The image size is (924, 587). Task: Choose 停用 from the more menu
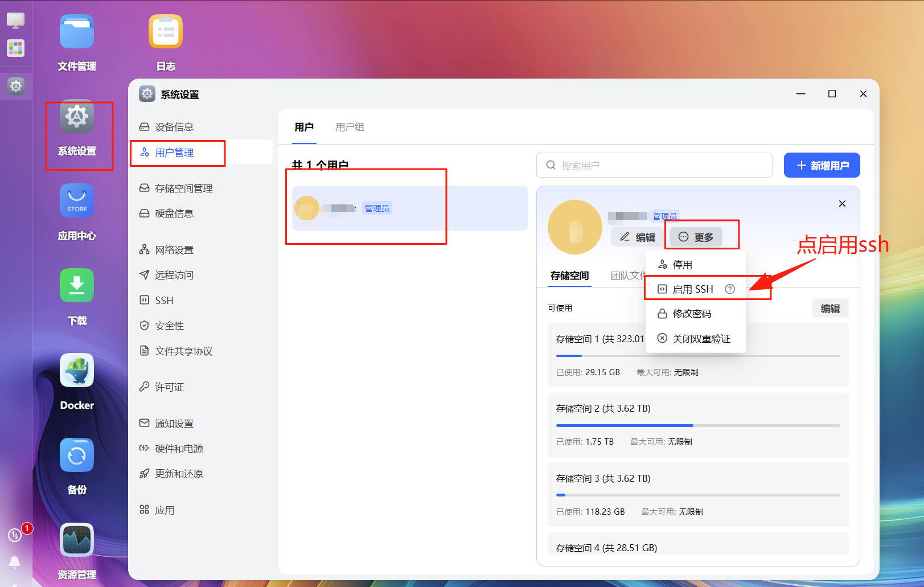[x=696, y=265]
